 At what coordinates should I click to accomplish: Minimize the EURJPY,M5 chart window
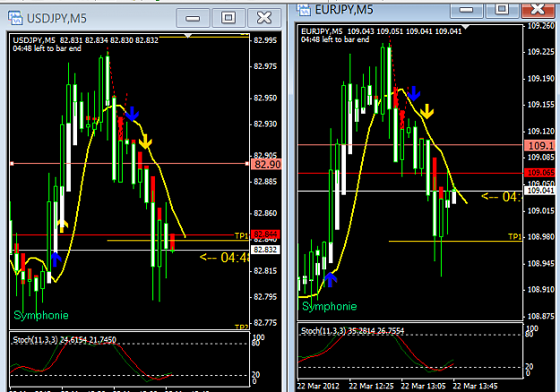[x=466, y=10]
